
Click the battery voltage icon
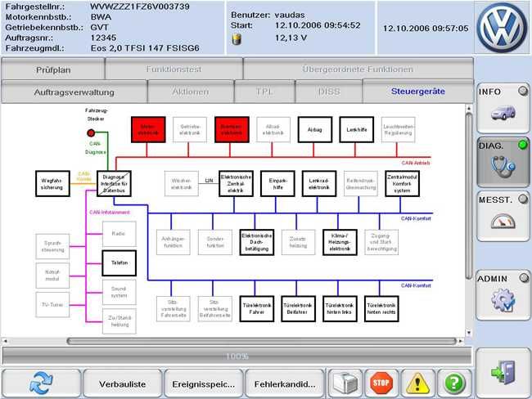click(237, 39)
